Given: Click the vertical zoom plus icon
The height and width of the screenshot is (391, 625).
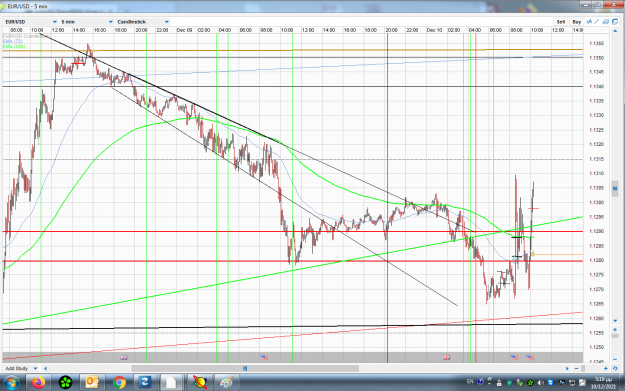Looking at the screenshot, I should click(x=615, y=330).
